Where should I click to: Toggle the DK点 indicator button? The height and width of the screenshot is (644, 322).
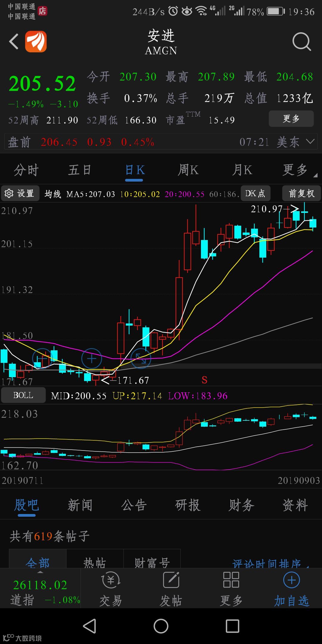[255, 193]
